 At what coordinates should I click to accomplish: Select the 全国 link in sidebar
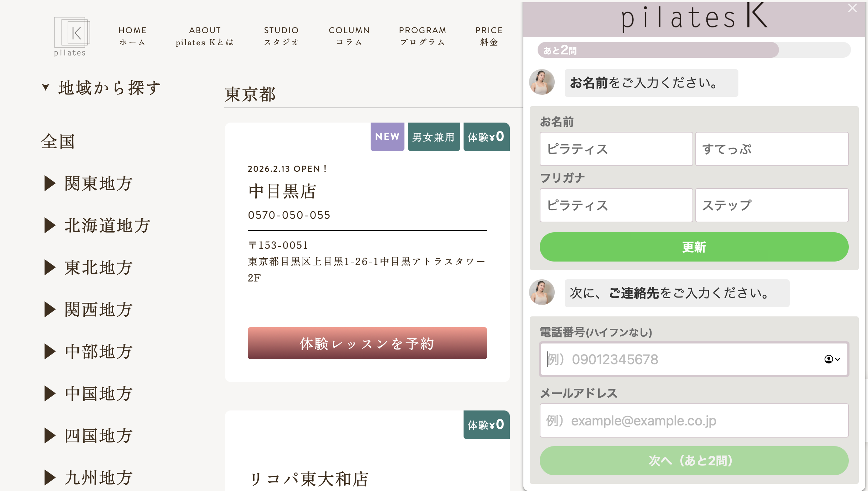(58, 142)
